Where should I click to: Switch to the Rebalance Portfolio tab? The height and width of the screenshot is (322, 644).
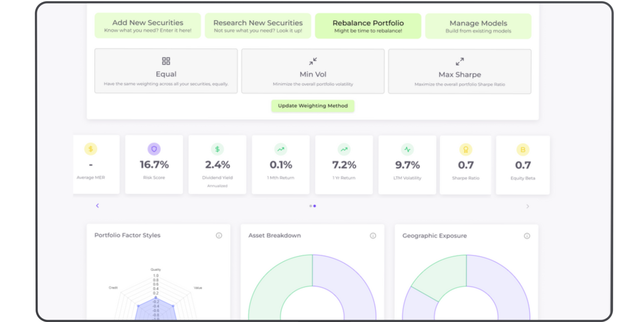(368, 26)
